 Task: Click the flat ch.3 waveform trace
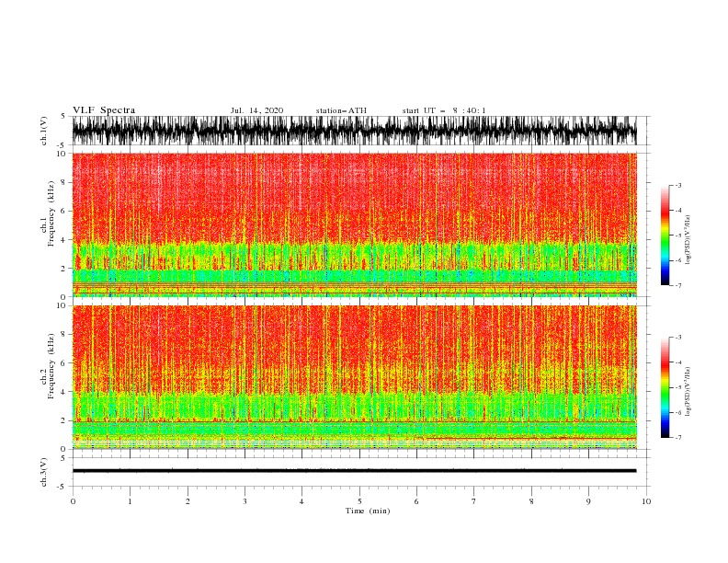(x=354, y=471)
